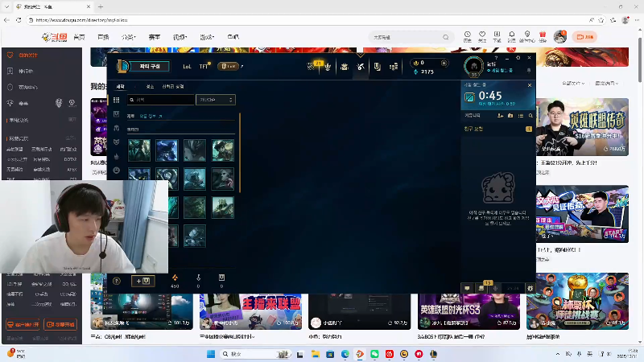The width and height of the screenshot is (644, 362).
Task: Open the friend requests row with badge
Action: click(x=497, y=129)
